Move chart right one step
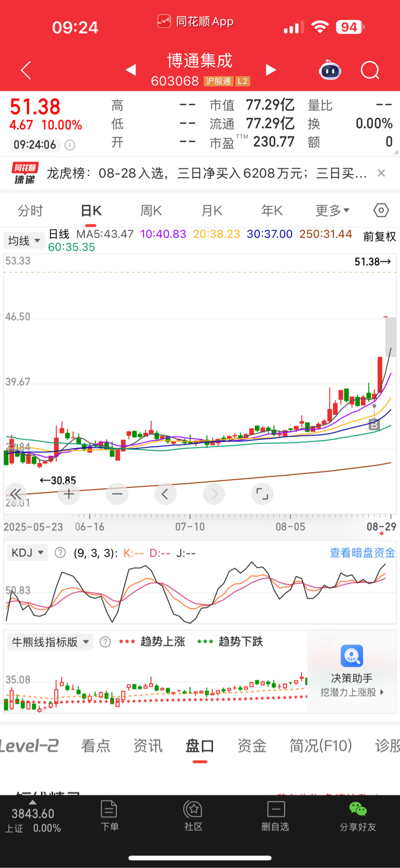This screenshot has width=400, height=868. coord(214,494)
